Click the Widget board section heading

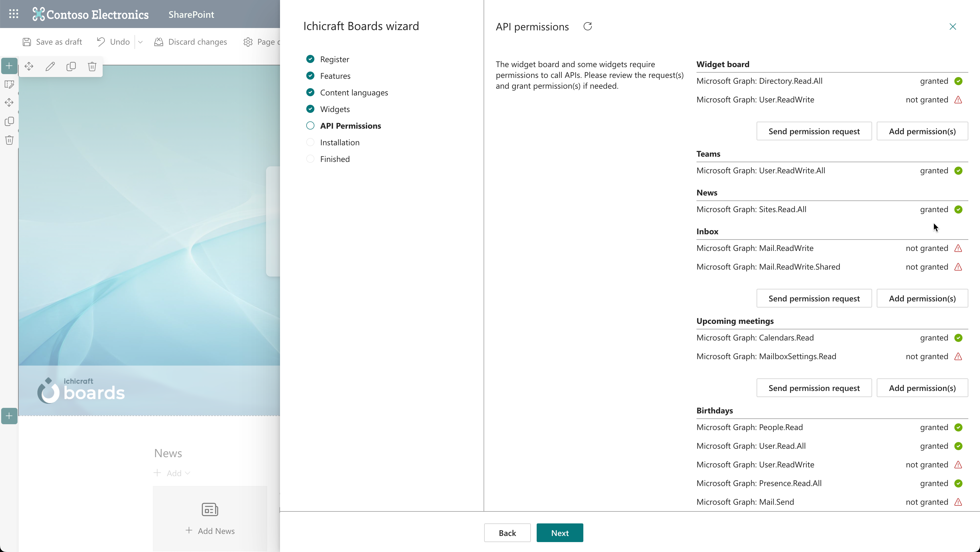coord(723,64)
